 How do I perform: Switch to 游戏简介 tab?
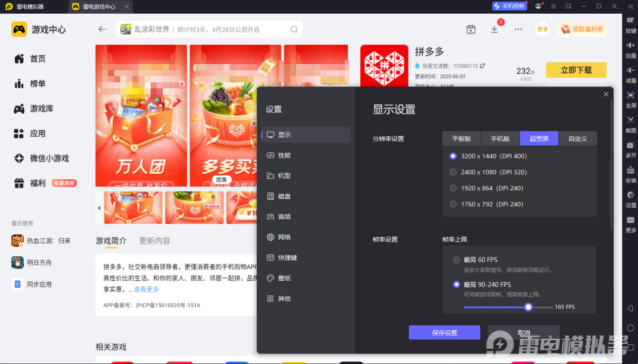click(111, 241)
